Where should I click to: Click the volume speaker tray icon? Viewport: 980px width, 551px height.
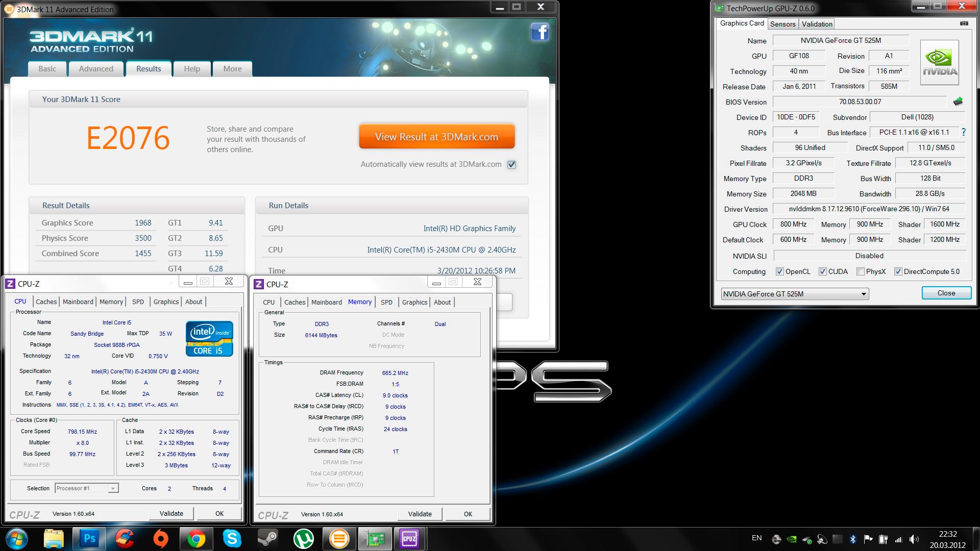click(914, 539)
